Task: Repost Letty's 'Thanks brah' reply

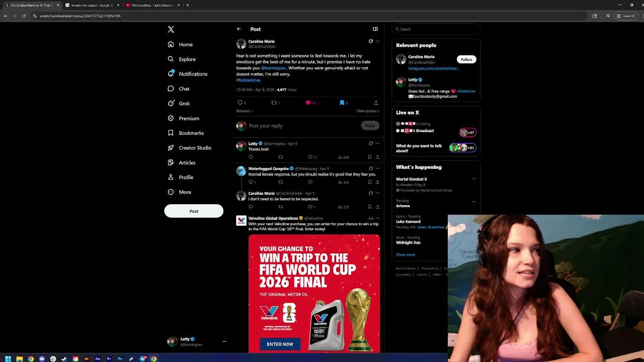Action: point(280,157)
